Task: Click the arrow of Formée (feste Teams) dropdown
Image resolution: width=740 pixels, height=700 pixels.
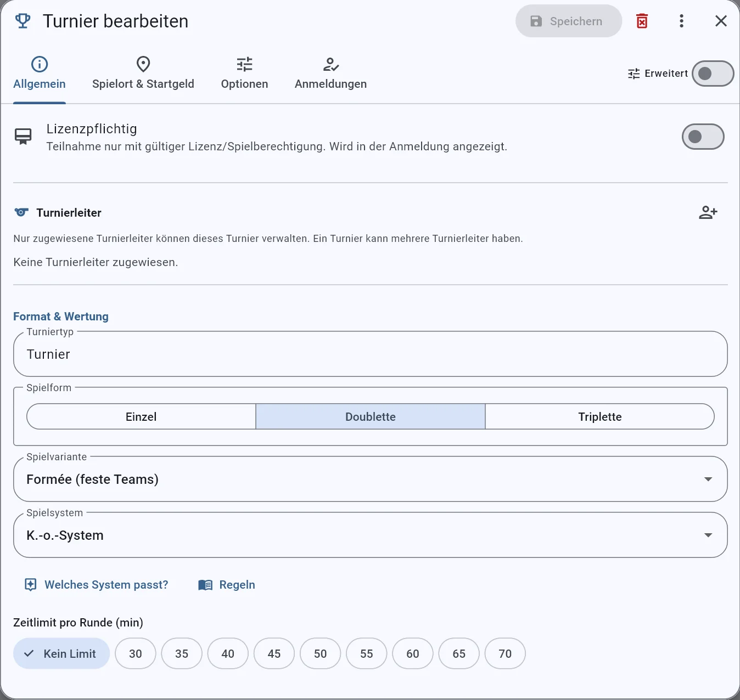Action: [708, 479]
